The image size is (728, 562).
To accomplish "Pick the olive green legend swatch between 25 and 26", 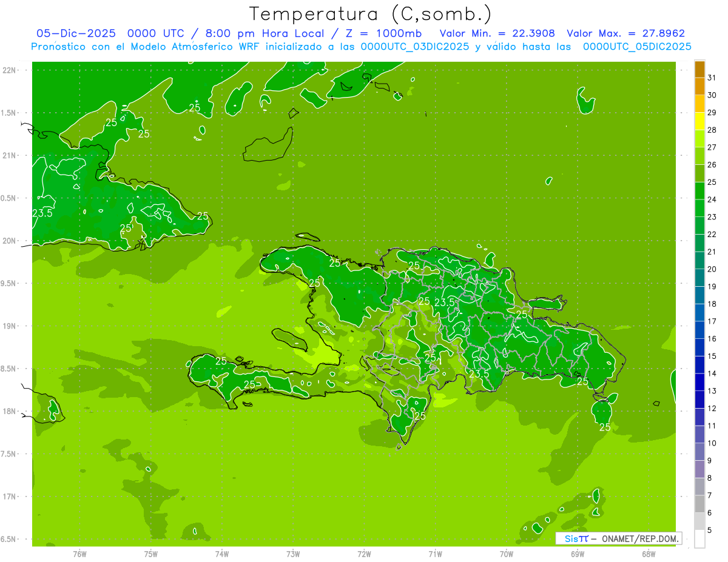I will point(699,173).
